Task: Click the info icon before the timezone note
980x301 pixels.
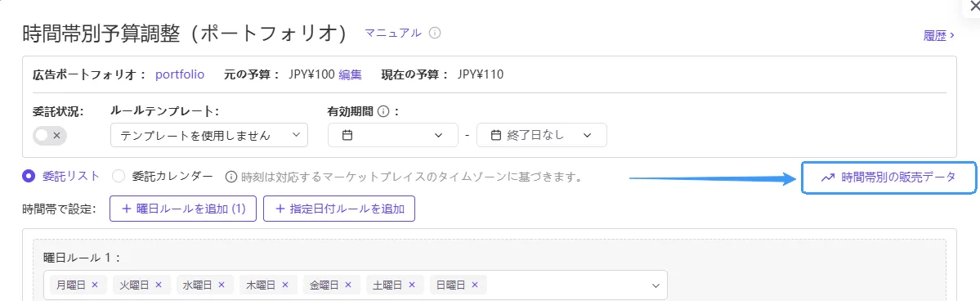Action: coord(231,177)
